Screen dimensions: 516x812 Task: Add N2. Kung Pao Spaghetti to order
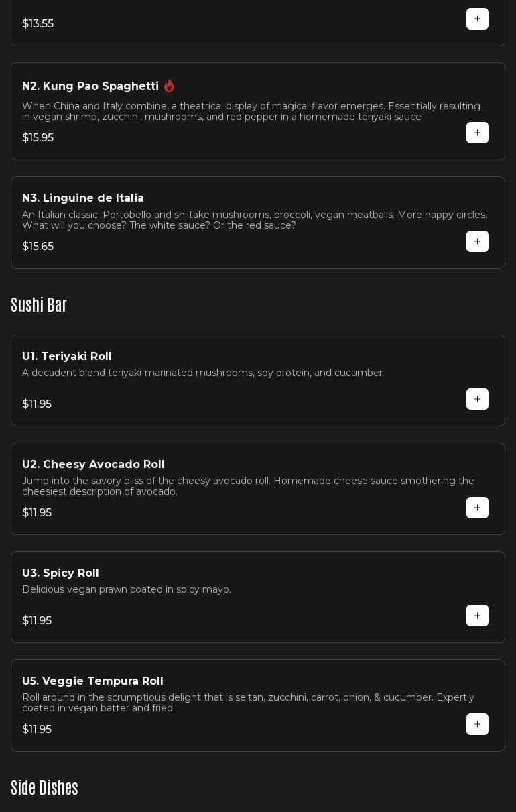point(477,133)
